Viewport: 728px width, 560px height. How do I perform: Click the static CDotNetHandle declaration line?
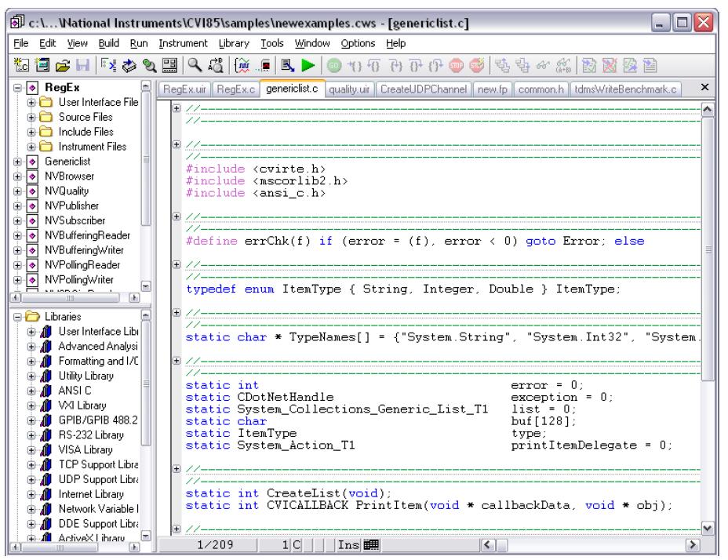click(x=260, y=397)
